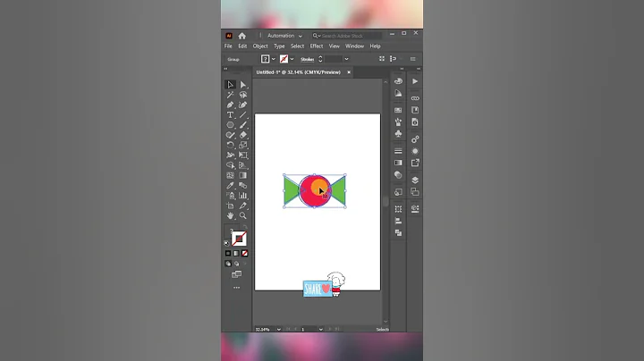Select the Artboard tool
The height and width of the screenshot is (361, 644).
[231, 206]
